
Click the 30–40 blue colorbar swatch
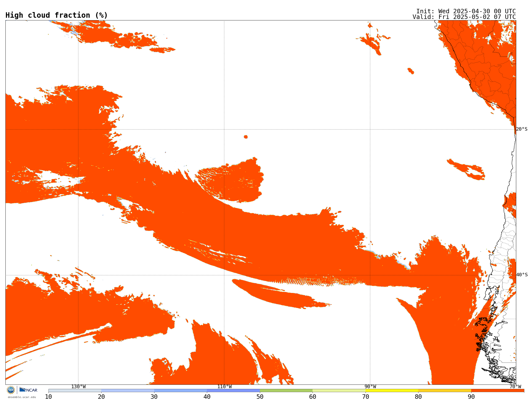pyautogui.click(x=181, y=391)
